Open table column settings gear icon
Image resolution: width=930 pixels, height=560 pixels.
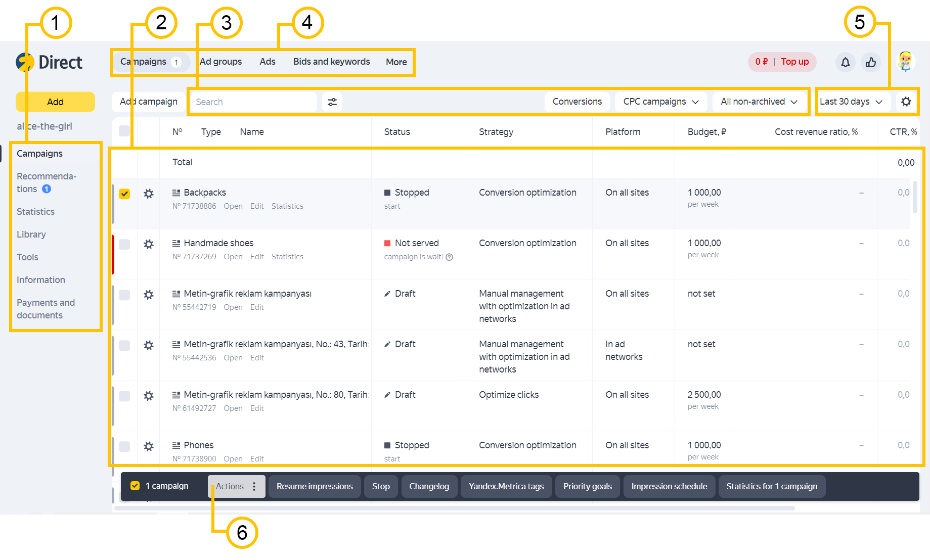(x=906, y=102)
